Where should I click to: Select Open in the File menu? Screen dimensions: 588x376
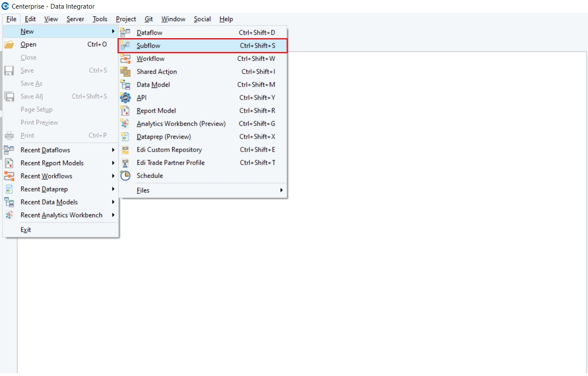coord(61,44)
